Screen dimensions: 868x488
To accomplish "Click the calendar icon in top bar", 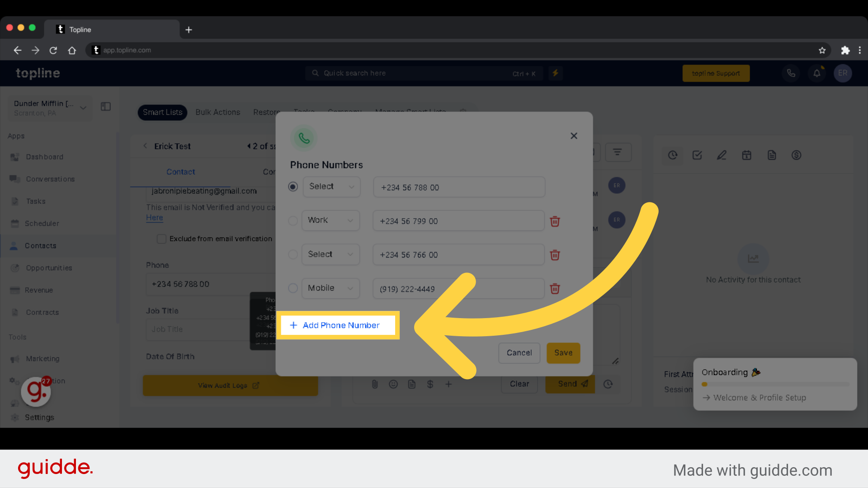I will (x=747, y=155).
